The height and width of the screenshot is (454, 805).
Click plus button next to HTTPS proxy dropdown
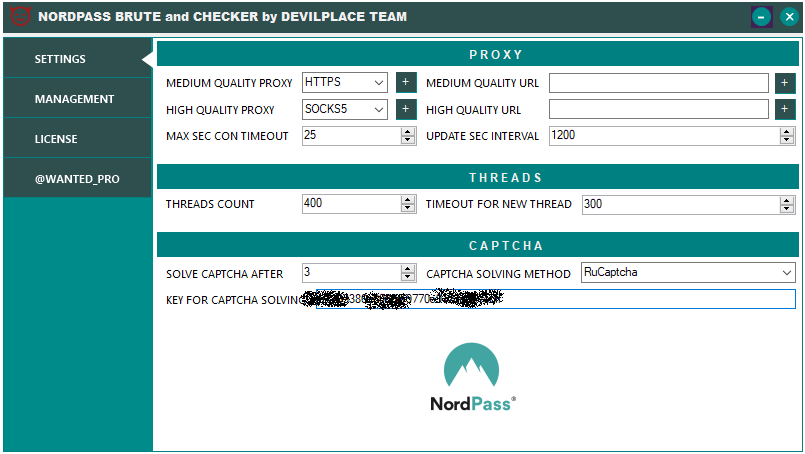[406, 82]
